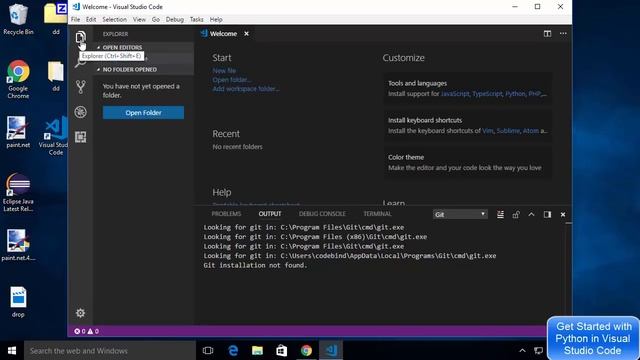Open the Git output channel dropdown
Image resolution: width=640 pixels, height=360 pixels.
460,214
